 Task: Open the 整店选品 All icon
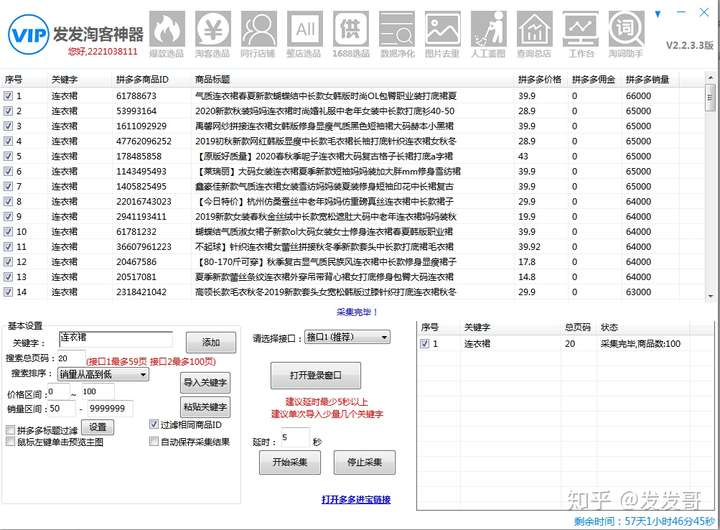pos(305,29)
